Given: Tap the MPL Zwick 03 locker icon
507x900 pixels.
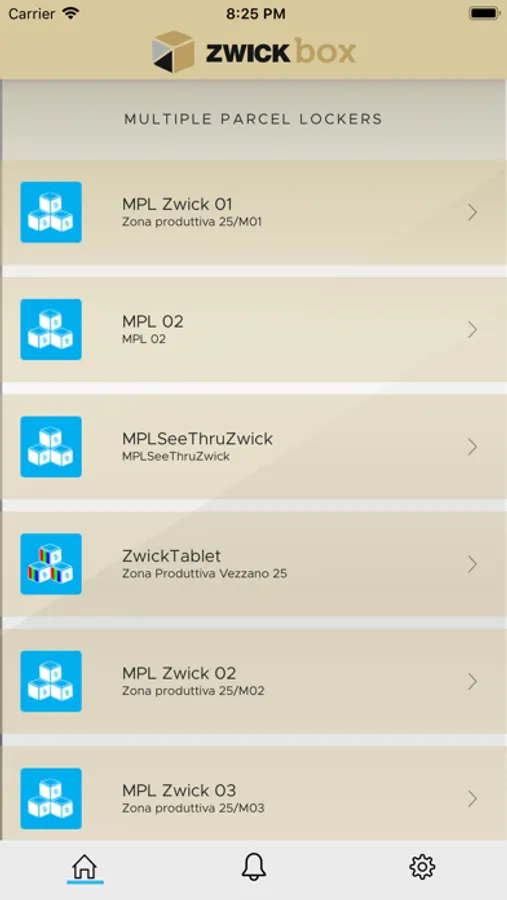Looking at the screenshot, I should (51, 798).
